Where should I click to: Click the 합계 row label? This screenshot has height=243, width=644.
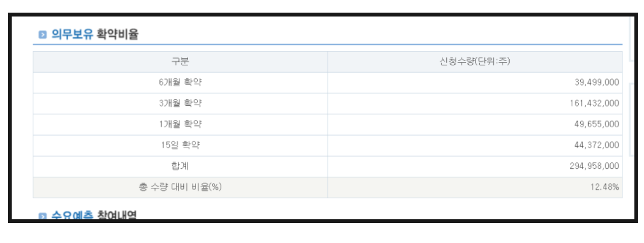click(x=180, y=166)
